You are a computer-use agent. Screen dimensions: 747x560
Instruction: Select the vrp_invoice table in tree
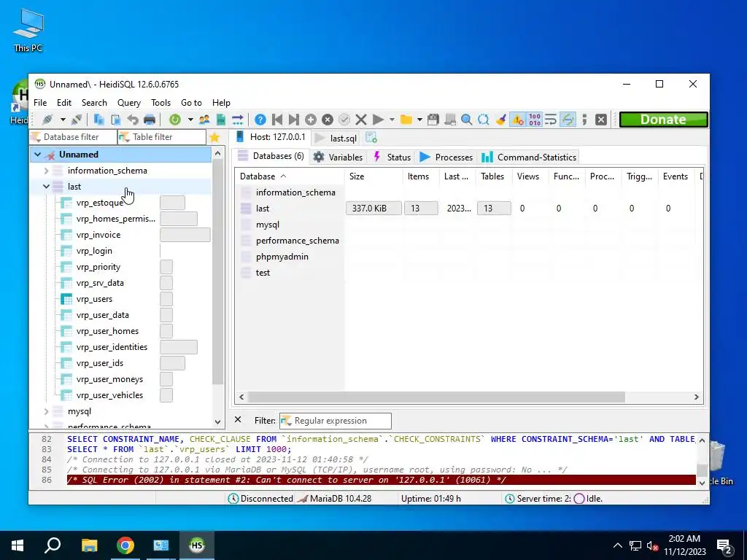(98, 235)
